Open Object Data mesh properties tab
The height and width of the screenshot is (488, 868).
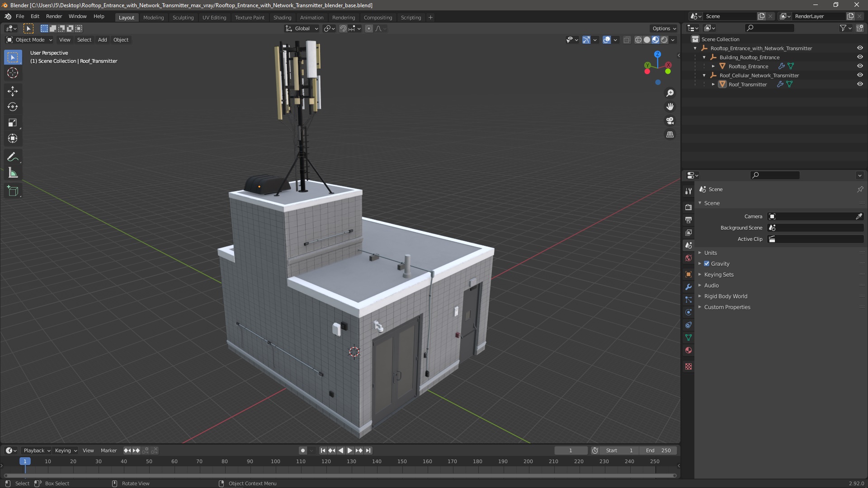(x=689, y=338)
